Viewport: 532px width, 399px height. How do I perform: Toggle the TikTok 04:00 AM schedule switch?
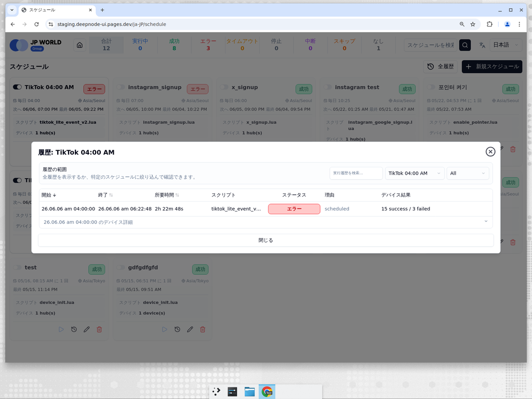(17, 87)
